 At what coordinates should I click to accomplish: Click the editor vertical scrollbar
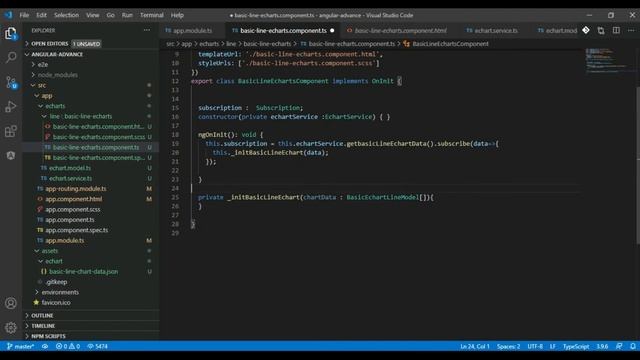pyautogui.click(x=638, y=166)
